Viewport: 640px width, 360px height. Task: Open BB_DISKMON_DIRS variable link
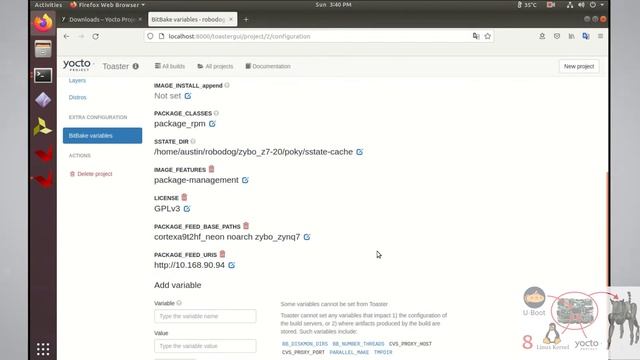pos(305,344)
